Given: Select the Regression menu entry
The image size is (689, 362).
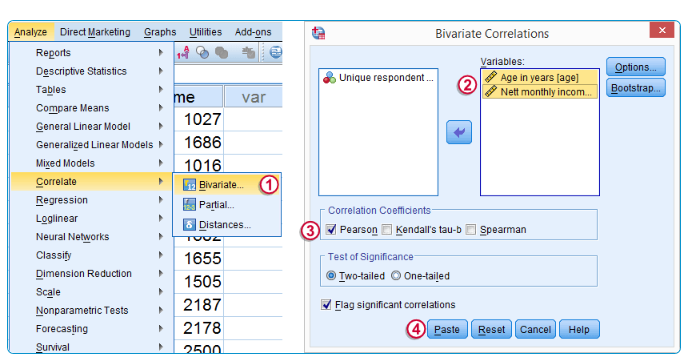Looking at the screenshot, I should point(91,200).
